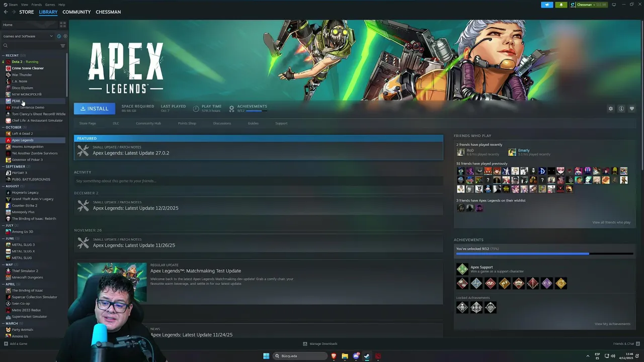Collapse the JUNE category

tap(4, 238)
